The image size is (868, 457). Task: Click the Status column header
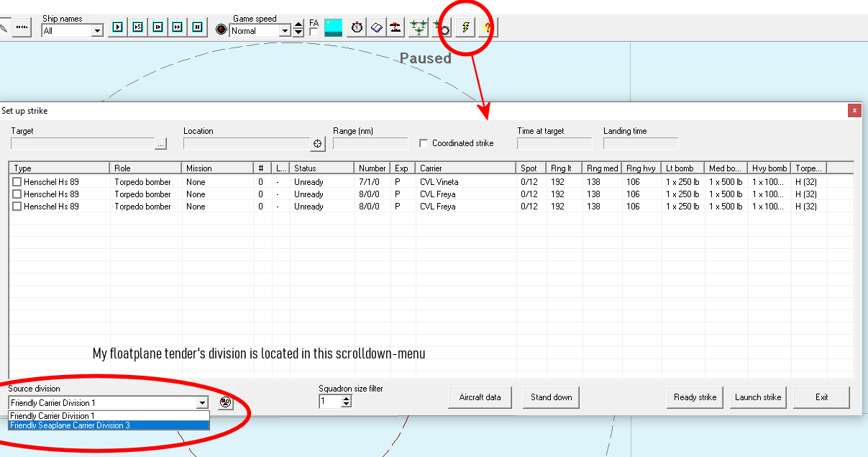coord(321,168)
